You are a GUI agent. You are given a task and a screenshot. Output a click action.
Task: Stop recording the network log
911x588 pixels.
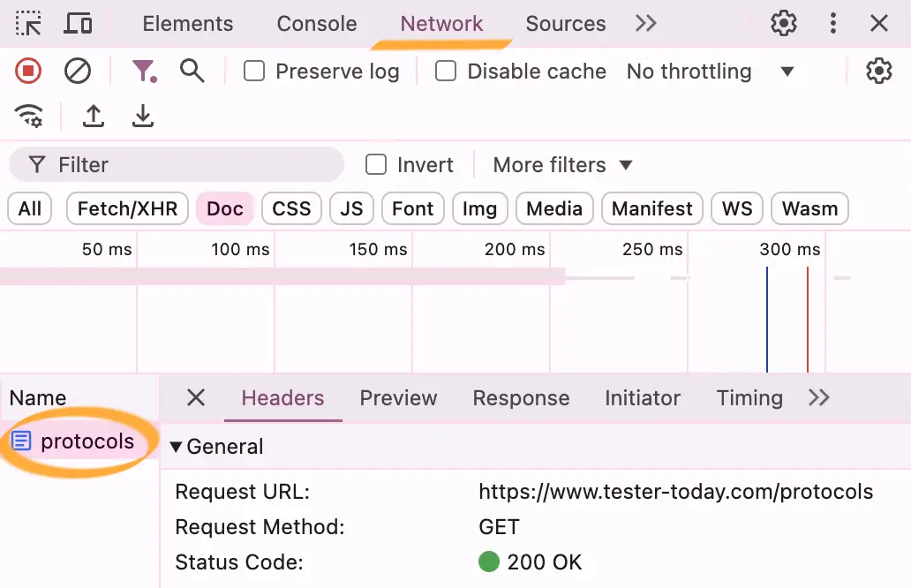coord(26,72)
